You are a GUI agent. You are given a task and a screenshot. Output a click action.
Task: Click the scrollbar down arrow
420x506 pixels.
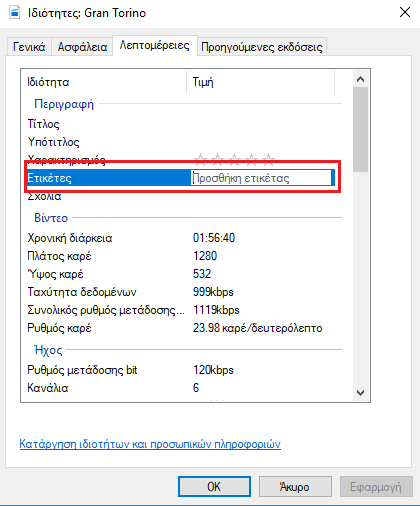[x=360, y=393]
